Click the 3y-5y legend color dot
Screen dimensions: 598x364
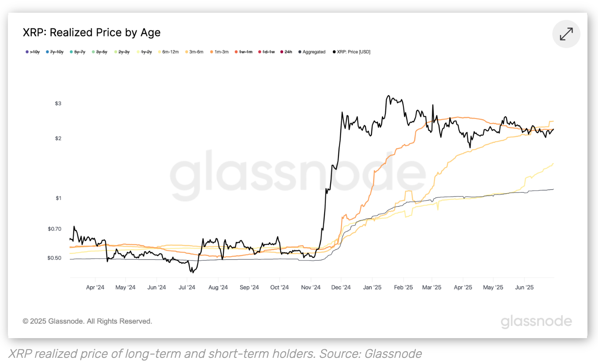(x=94, y=52)
